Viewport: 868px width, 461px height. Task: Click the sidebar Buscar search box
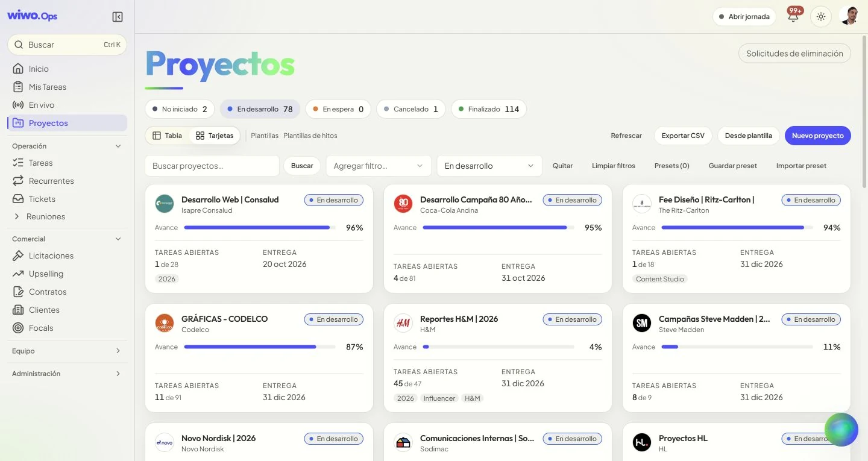pyautogui.click(x=68, y=45)
